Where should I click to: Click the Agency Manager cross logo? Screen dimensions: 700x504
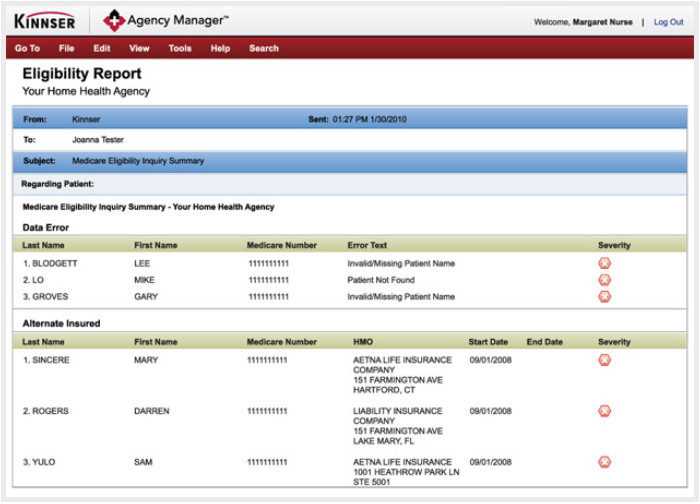tap(114, 21)
